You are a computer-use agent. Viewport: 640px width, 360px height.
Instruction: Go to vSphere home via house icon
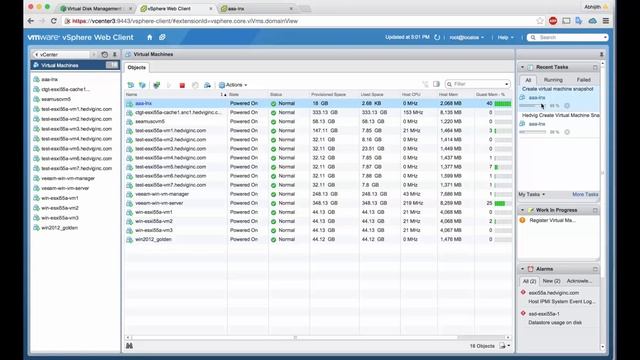click(149, 37)
